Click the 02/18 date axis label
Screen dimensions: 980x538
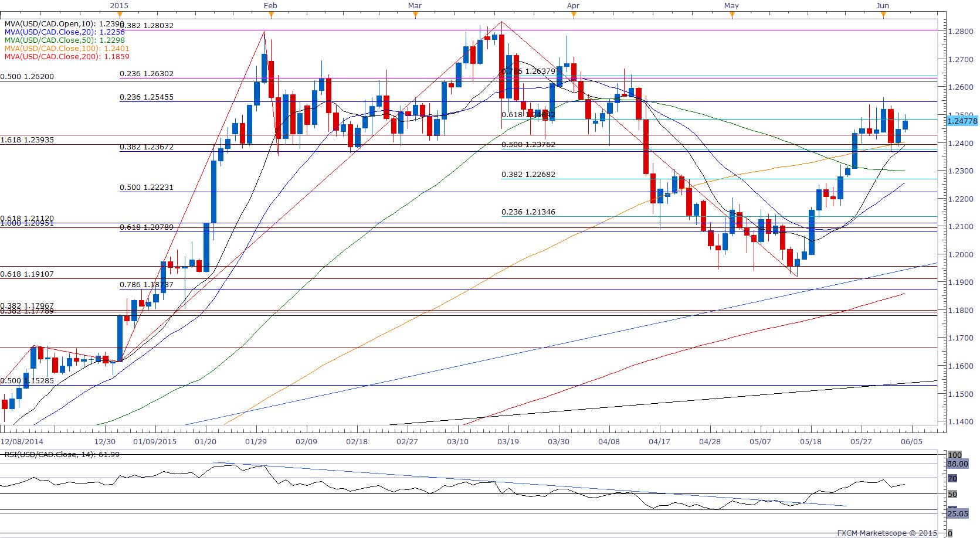click(x=357, y=442)
